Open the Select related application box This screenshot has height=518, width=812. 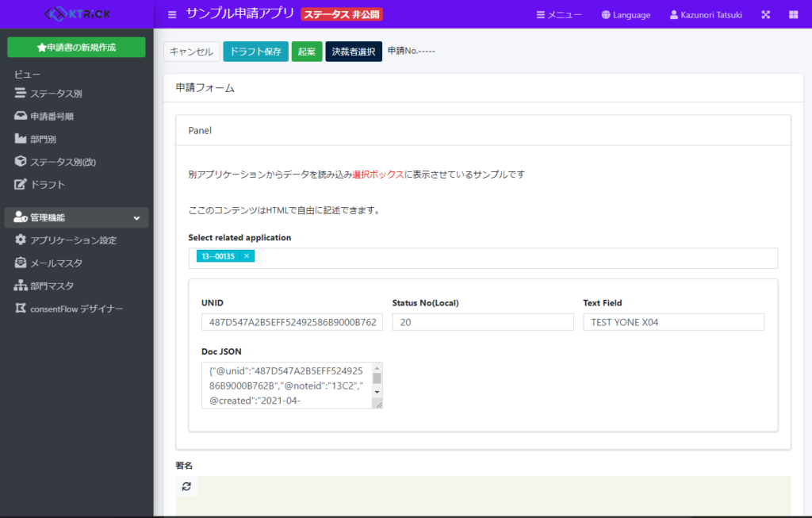[x=483, y=258]
